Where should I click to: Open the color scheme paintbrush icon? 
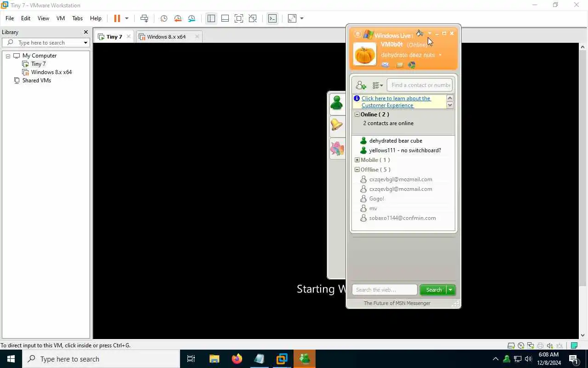coord(419,33)
